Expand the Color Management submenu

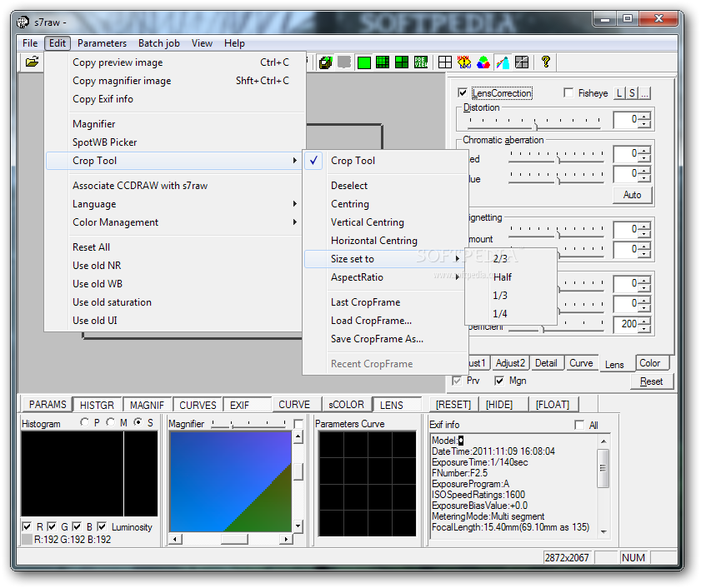(174, 222)
